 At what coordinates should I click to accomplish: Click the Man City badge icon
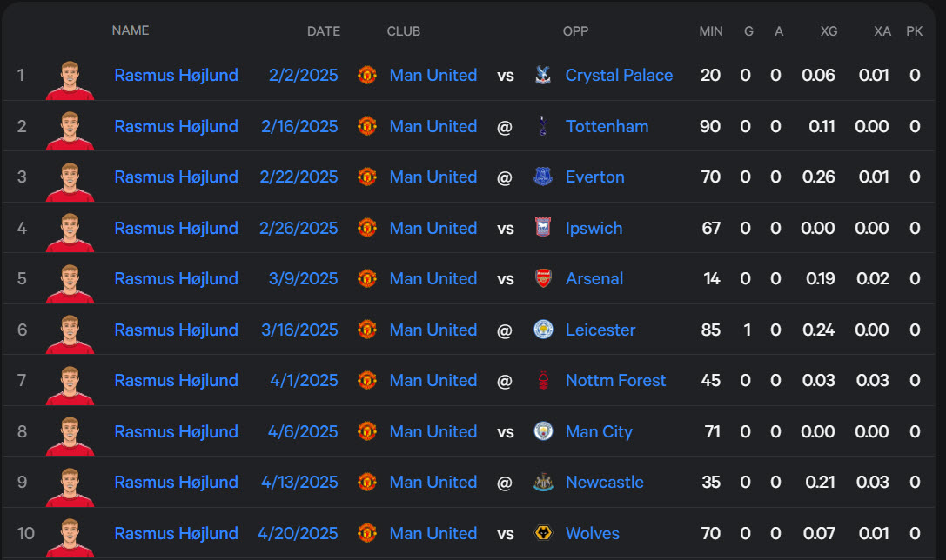[x=543, y=431]
